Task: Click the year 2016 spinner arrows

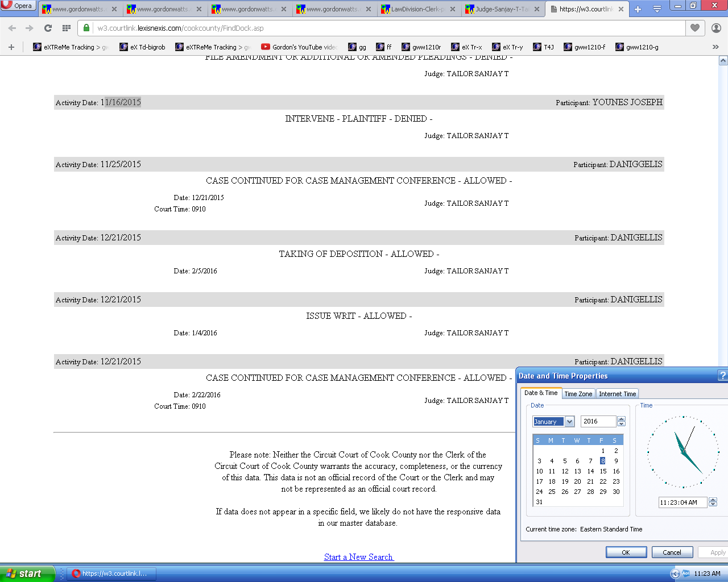Action: (621, 421)
